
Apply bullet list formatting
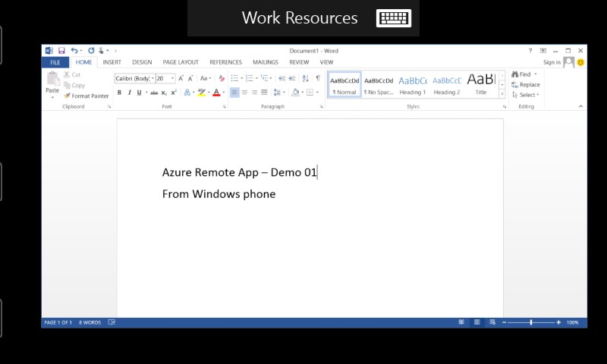click(x=234, y=78)
